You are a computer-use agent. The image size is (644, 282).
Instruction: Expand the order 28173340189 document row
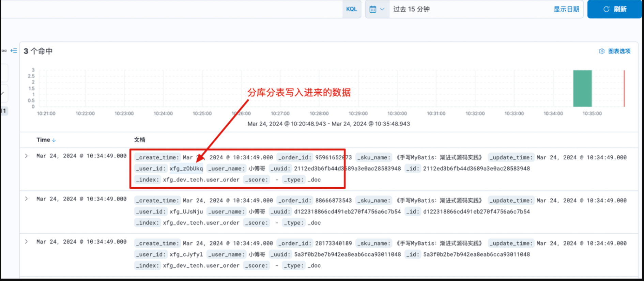coord(26,242)
